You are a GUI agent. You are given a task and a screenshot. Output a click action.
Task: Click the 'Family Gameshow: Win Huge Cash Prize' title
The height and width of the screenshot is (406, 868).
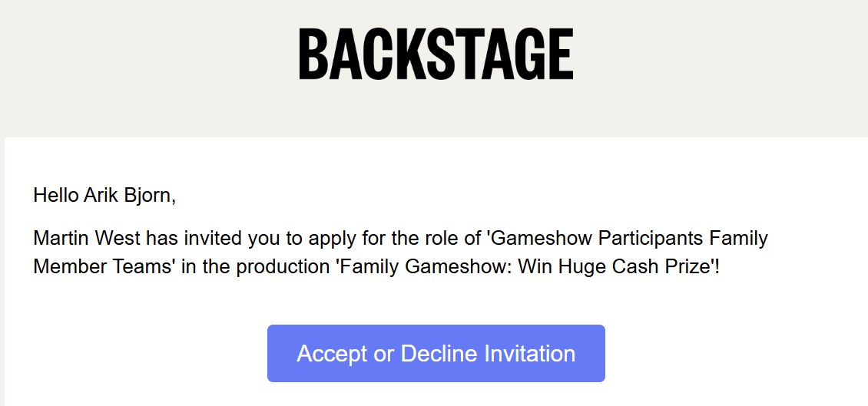(x=523, y=267)
